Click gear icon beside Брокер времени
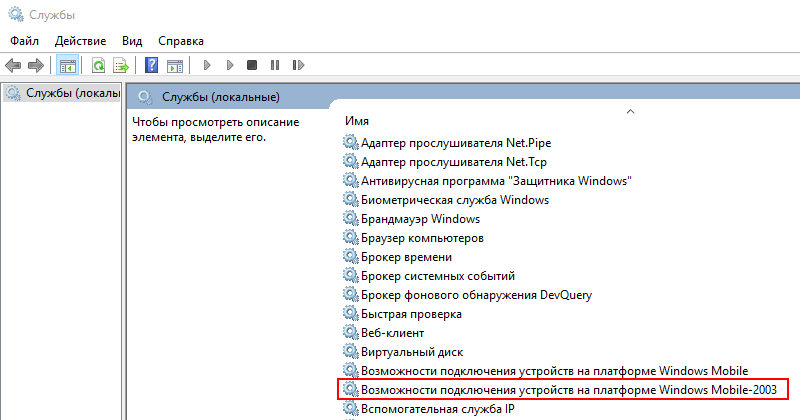This screenshot has width=800, height=420. click(x=351, y=256)
